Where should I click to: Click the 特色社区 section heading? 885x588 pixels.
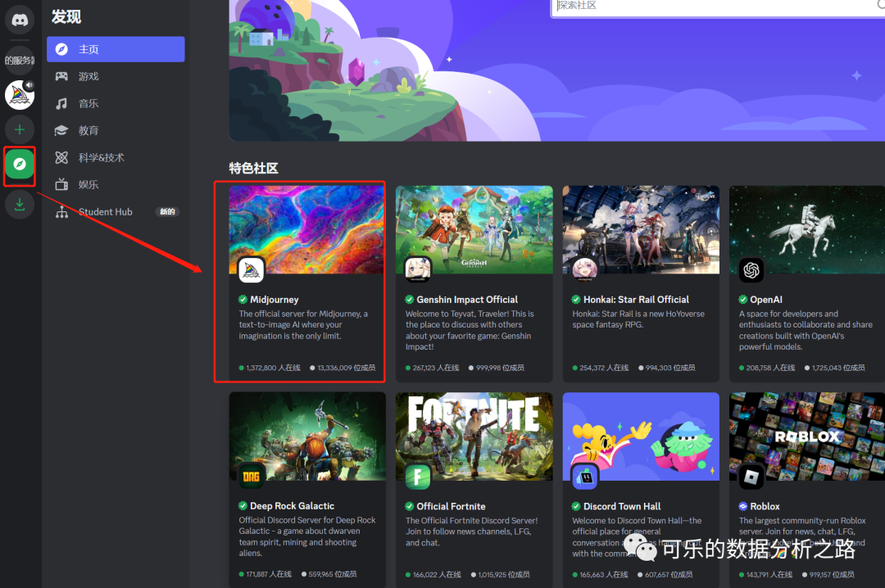pos(253,168)
